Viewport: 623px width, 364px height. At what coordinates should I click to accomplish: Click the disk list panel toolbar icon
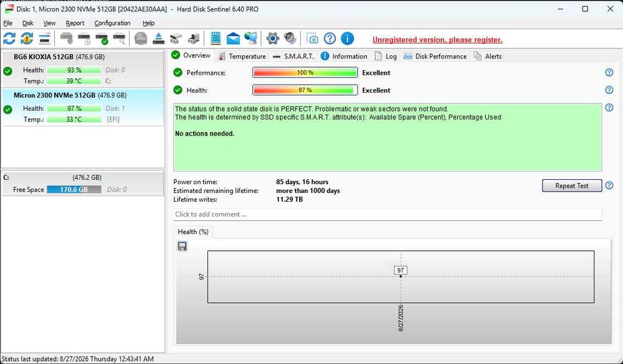pyautogui.click(x=44, y=39)
